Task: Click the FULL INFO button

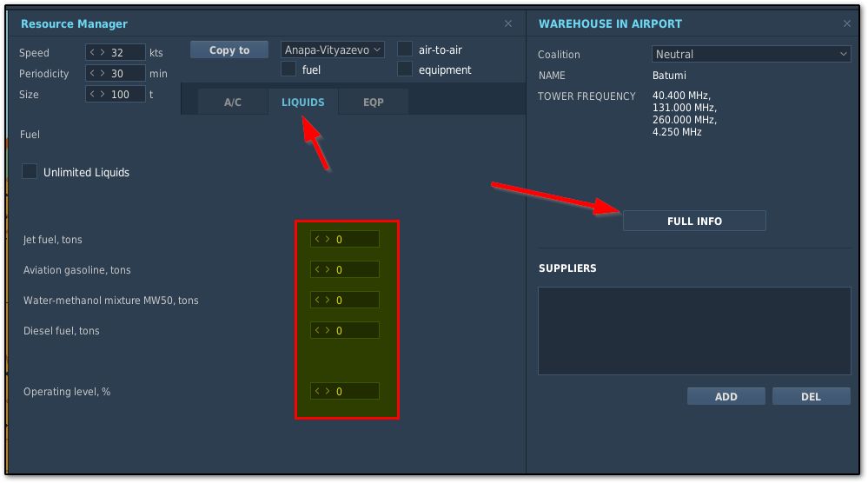Action: 694,221
